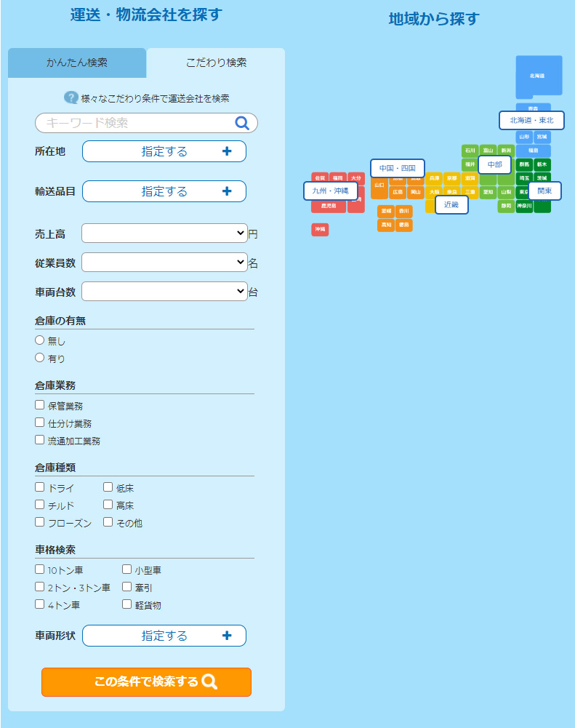Image resolution: width=575 pixels, height=728 pixels.
Task: Open the 車両形状 指定する selector
Action: point(164,636)
